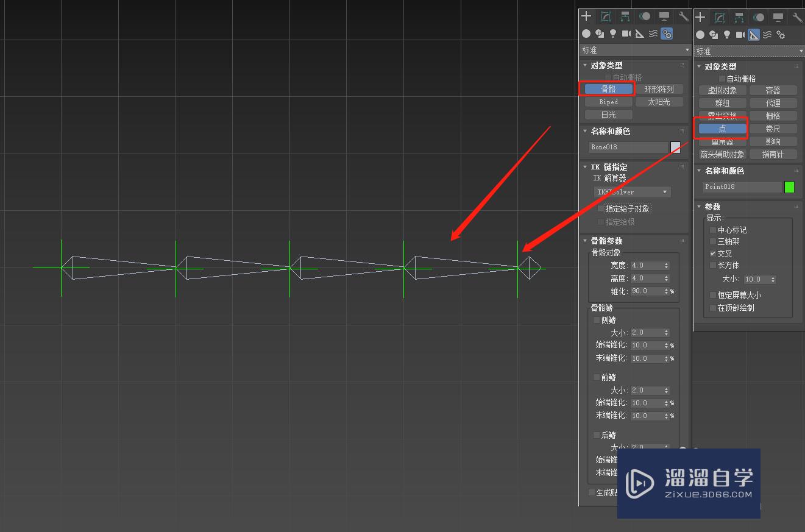Select Geometry category in the bone panel
805x532 pixels.
click(x=586, y=34)
